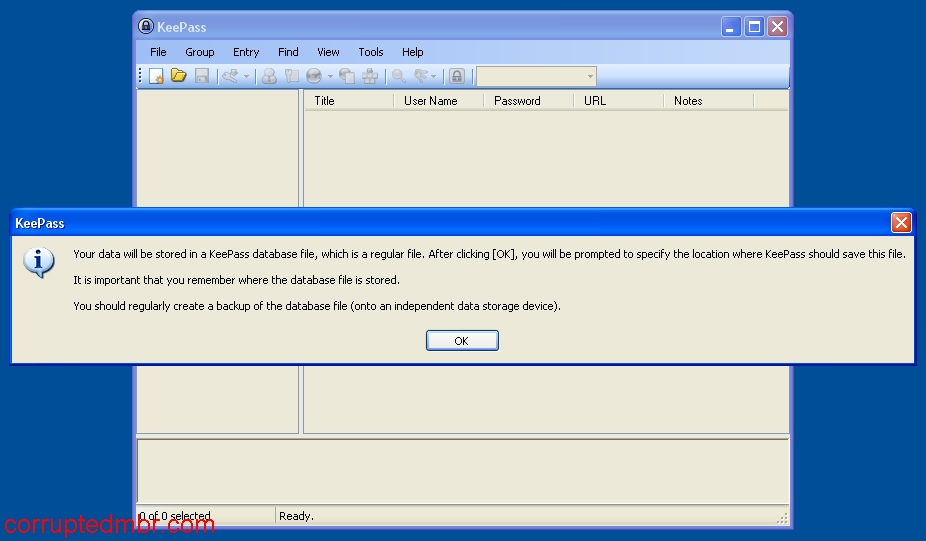This screenshot has height=541, width=926.
Task: Open the globe URL icon's dropdown arrow
Action: pyautogui.click(x=330, y=76)
